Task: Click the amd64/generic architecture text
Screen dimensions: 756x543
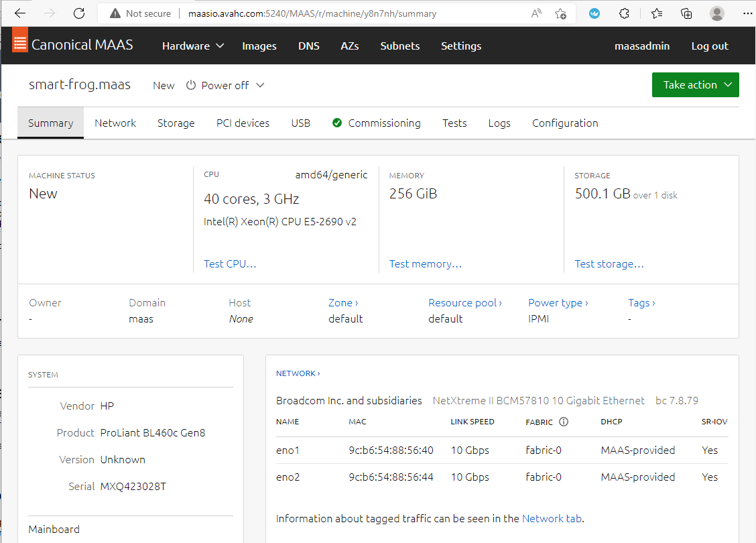Action: (331, 174)
